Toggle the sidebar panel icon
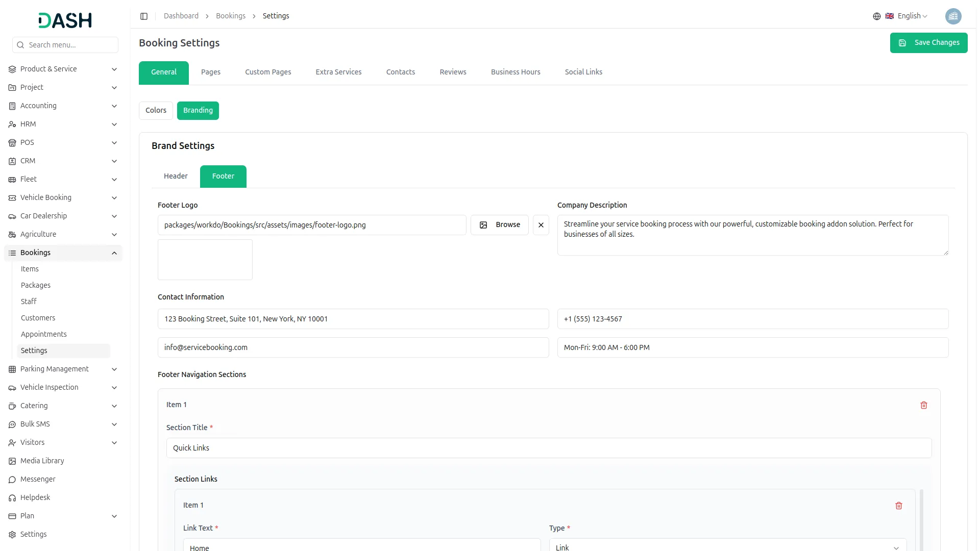980x551 pixels. [144, 16]
